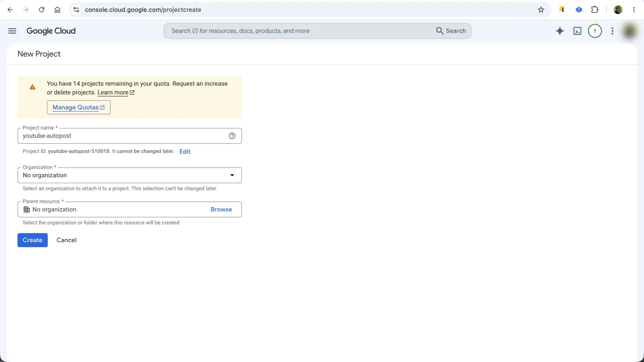
Task: Click the browser address bar URL
Action: point(143,10)
